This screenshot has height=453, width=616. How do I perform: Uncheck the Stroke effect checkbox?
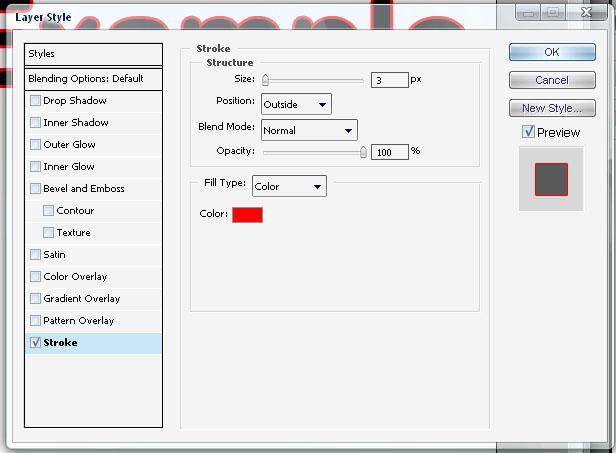click(35, 343)
